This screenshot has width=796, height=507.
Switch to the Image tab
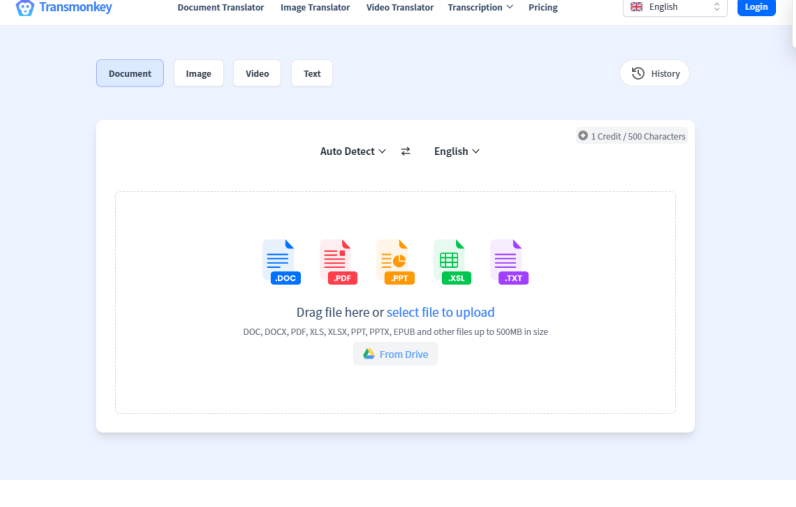(198, 74)
